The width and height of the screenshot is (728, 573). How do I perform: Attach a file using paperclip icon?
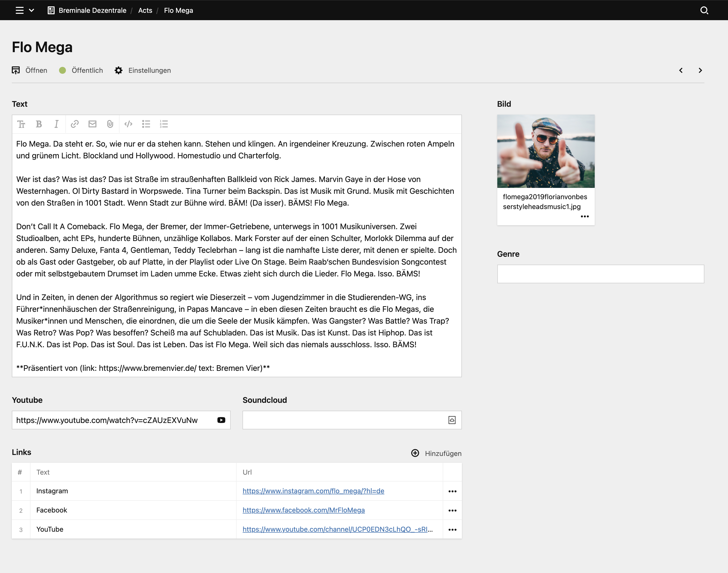pos(110,124)
